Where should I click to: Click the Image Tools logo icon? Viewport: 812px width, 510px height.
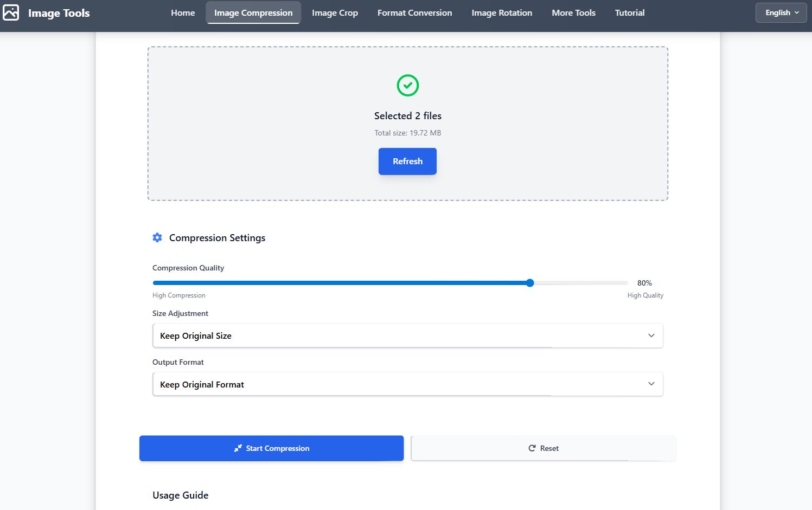[11, 12]
